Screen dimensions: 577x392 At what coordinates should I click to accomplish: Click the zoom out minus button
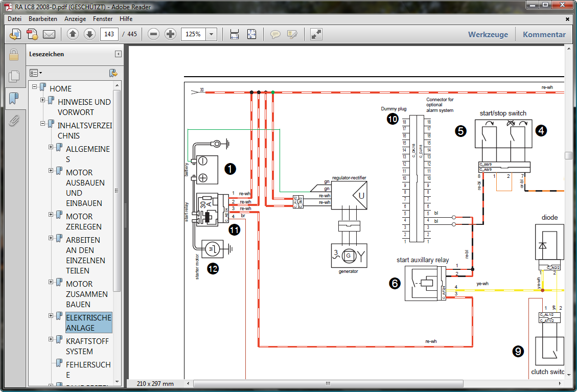[153, 34]
